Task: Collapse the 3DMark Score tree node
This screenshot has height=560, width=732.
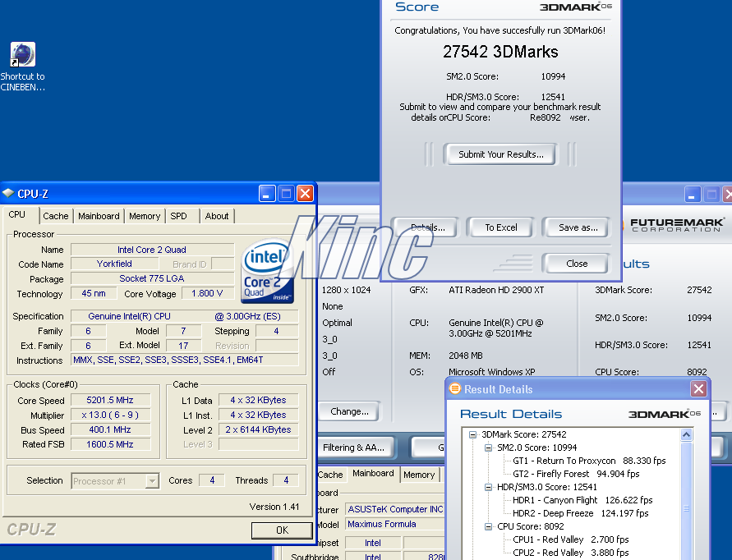Action: pos(474,434)
